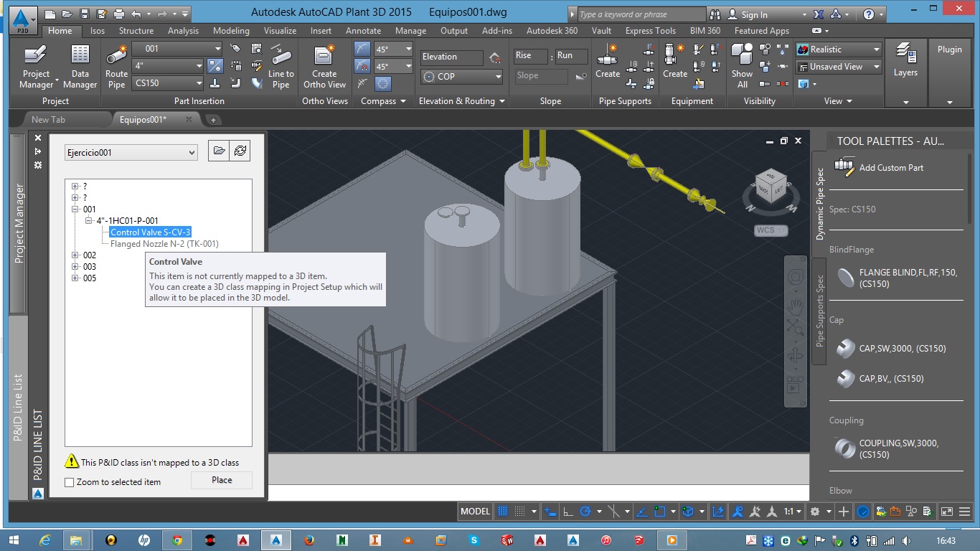Click the Line to Pipe tool

click(x=281, y=66)
